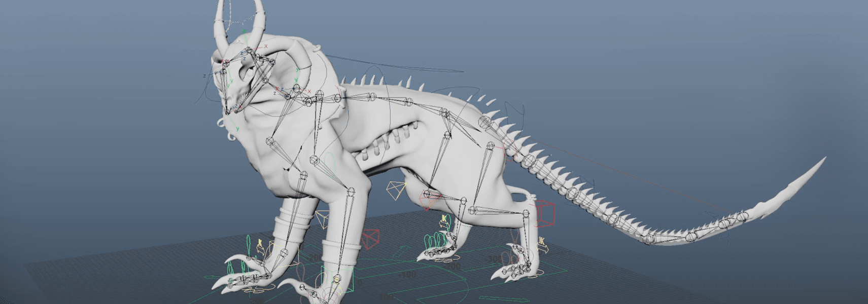Select the red cube control near front leg

[370, 239]
